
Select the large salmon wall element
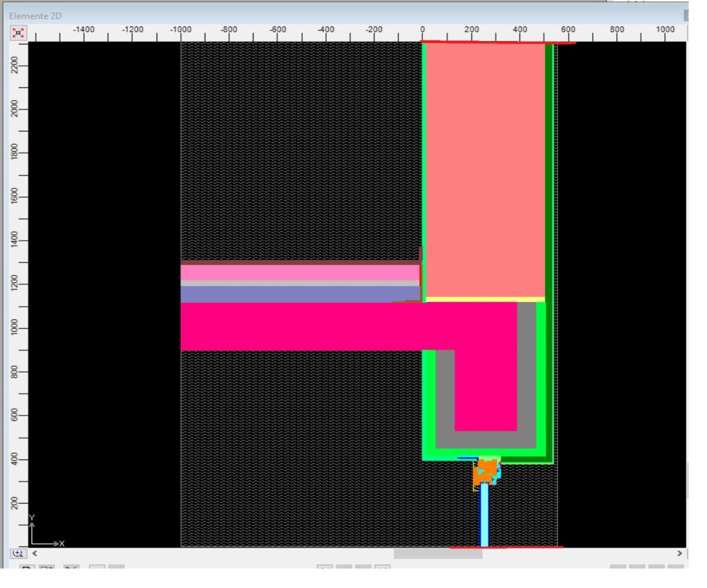coord(485,168)
